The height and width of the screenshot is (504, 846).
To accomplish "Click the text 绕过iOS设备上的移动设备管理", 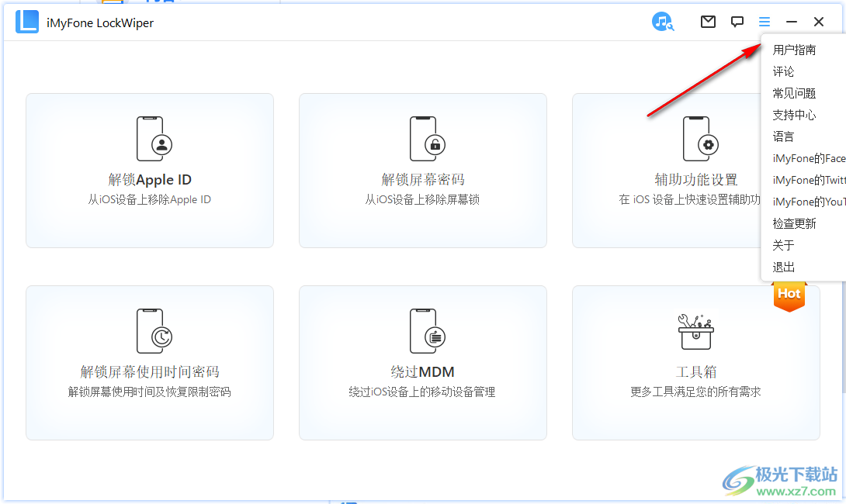I will point(422,392).
